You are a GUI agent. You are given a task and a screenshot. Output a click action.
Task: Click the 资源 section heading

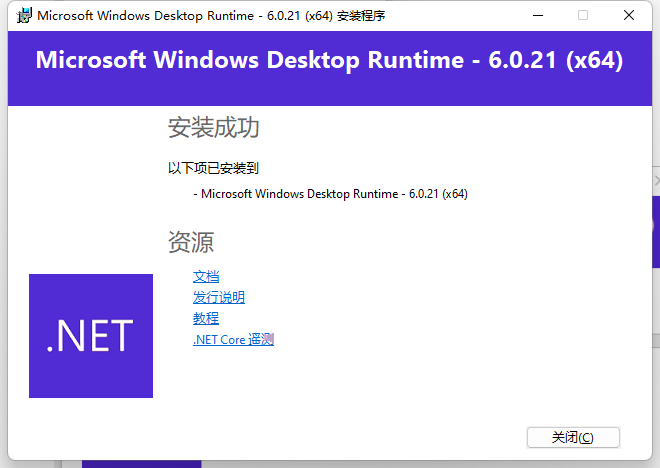click(x=191, y=242)
